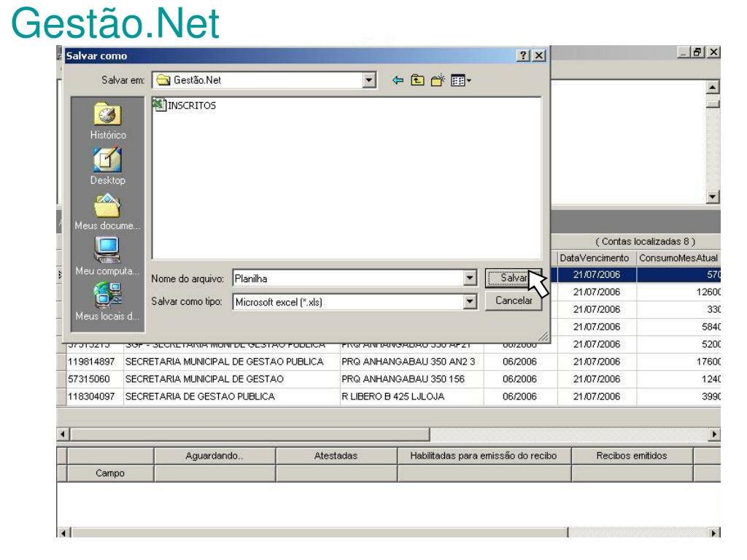Click the Atestadas column header
The height and width of the screenshot is (560, 747).
pyautogui.click(x=336, y=456)
